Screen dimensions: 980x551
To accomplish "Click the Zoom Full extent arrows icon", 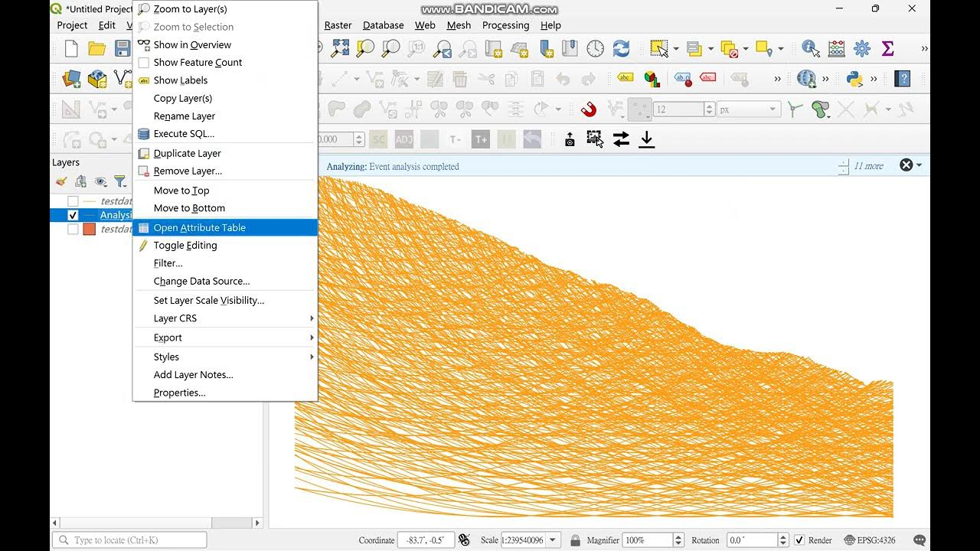I will pyautogui.click(x=340, y=49).
